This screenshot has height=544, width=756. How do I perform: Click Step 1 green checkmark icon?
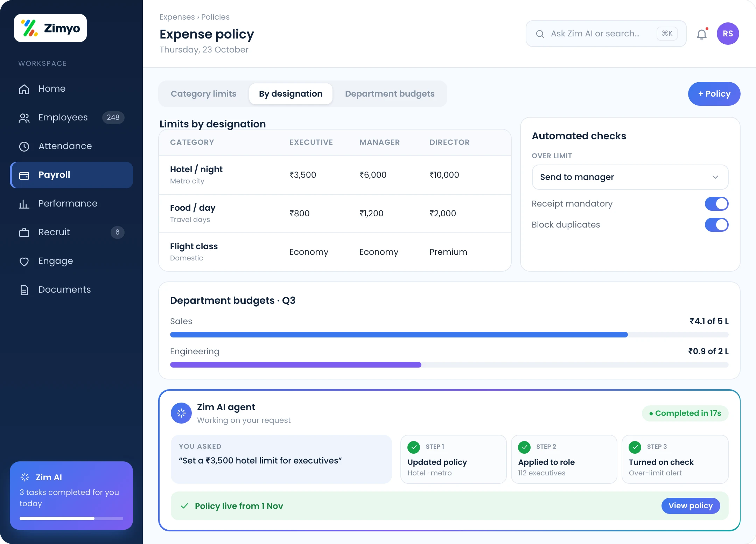click(x=414, y=447)
